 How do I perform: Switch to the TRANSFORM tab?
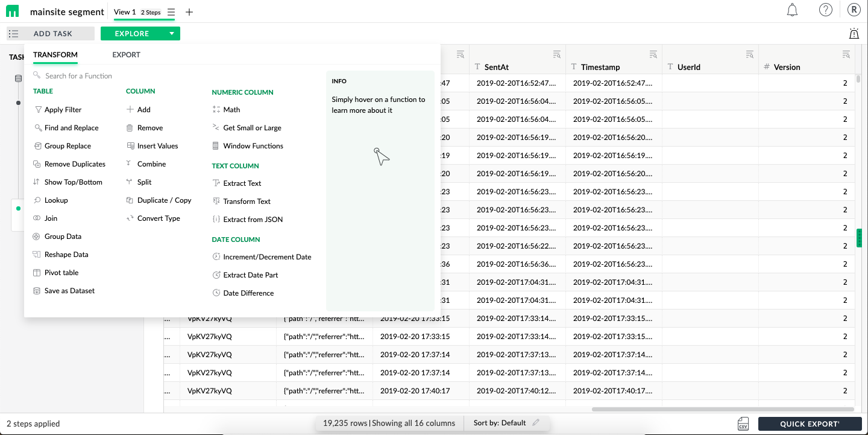tap(55, 55)
